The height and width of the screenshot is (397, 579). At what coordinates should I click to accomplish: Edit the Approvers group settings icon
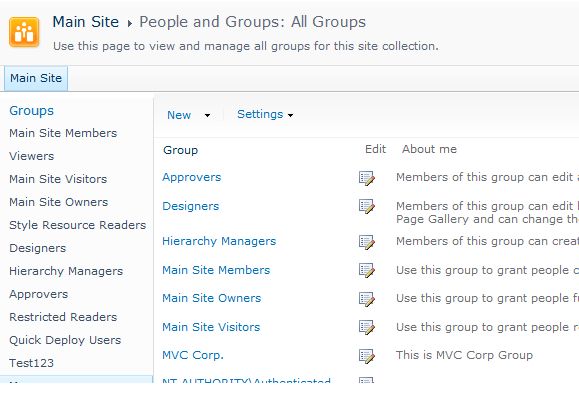tap(367, 178)
